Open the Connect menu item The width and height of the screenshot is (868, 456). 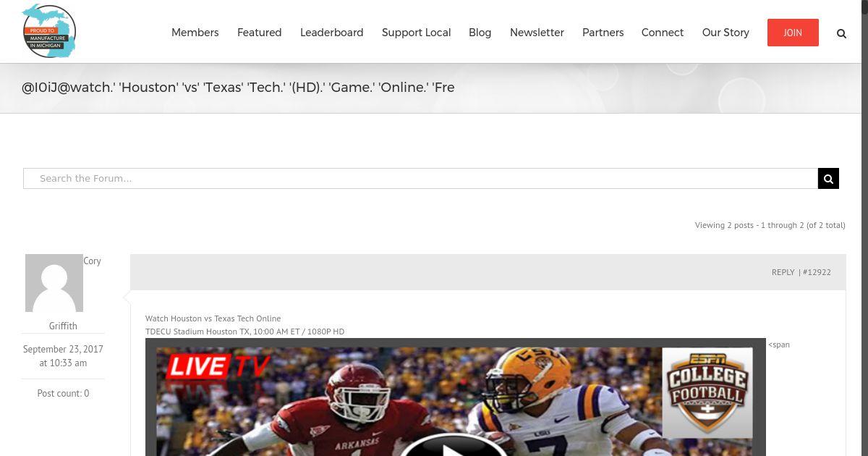662,33
